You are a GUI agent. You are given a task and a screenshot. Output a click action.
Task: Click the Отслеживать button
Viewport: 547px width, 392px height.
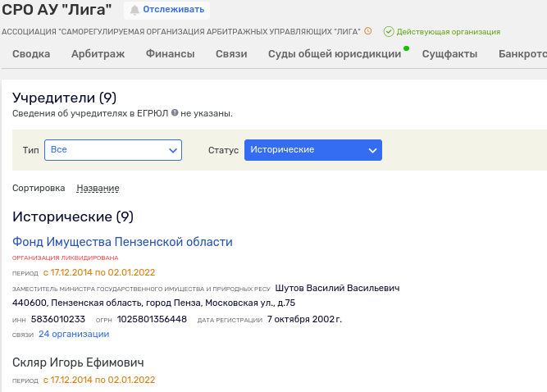(x=166, y=10)
